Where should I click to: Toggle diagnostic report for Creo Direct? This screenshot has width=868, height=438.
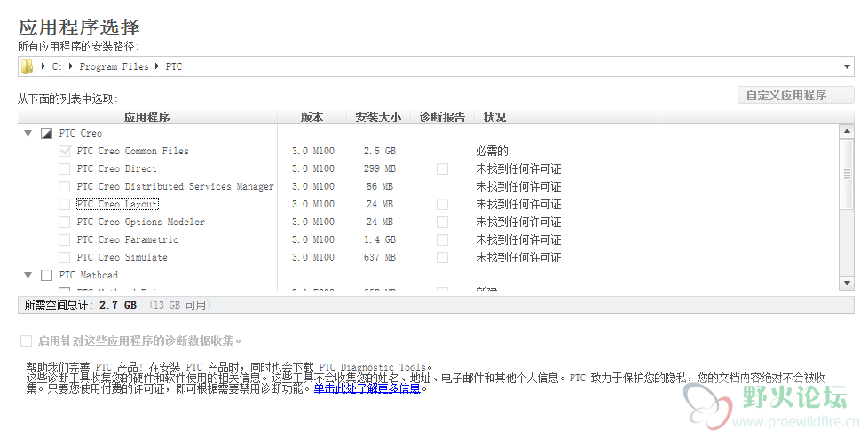pyautogui.click(x=442, y=168)
